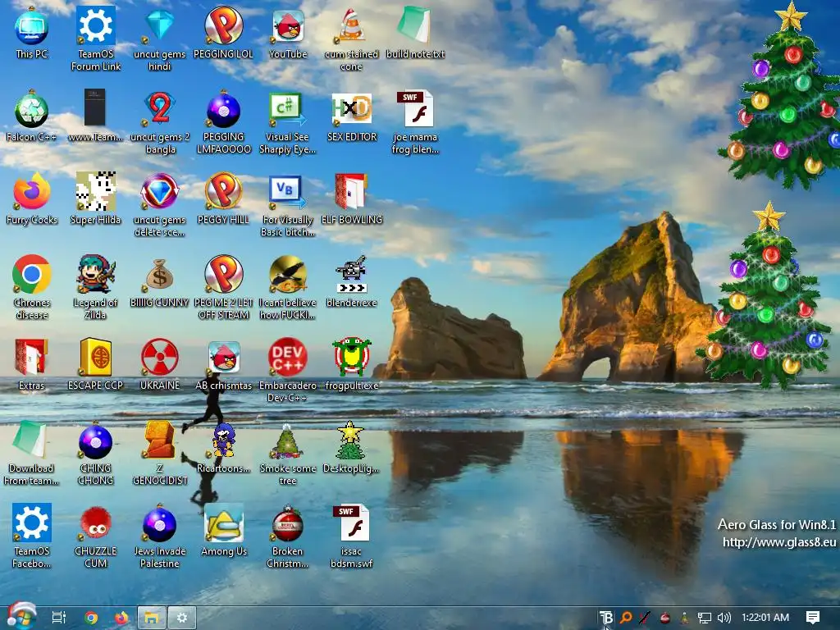Image resolution: width=840 pixels, height=630 pixels.
Task: Select the Ricartoons... character icon
Action: (x=223, y=447)
